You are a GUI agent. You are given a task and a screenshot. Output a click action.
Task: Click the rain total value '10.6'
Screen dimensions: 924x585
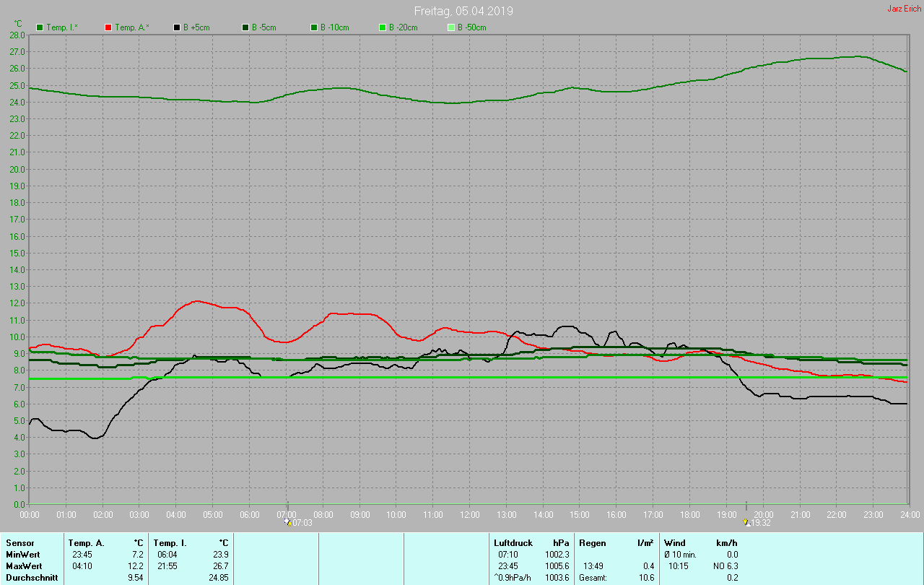click(647, 577)
